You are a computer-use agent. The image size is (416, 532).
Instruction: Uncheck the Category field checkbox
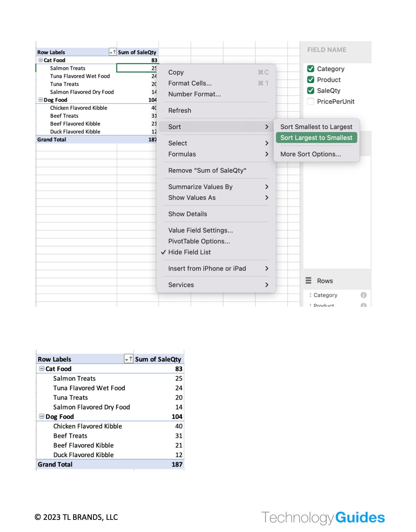coord(310,69)
